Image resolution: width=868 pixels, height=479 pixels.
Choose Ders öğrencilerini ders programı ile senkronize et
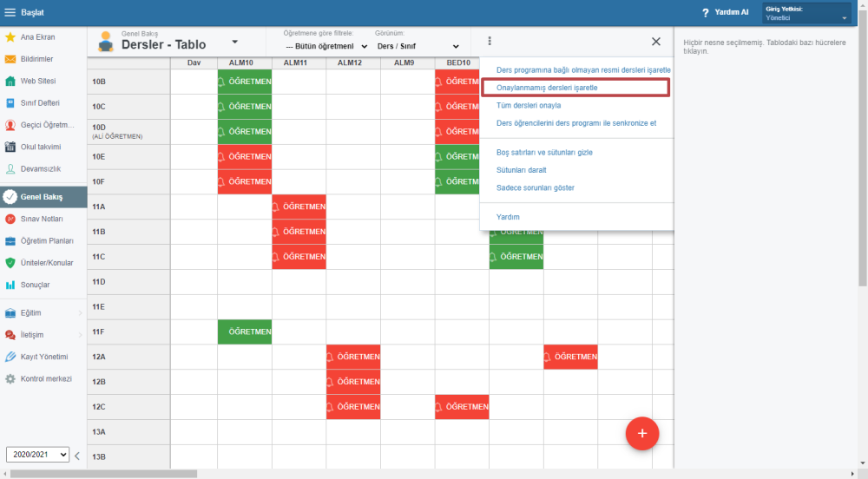(x=576, y=123)
